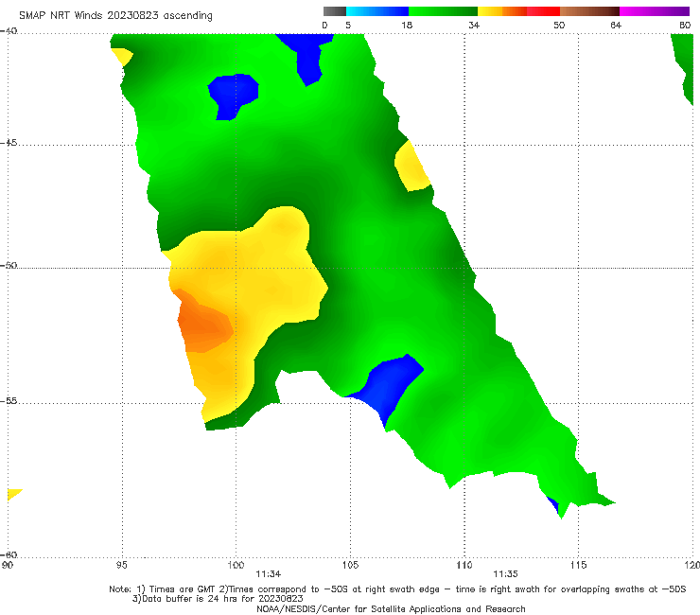Click the '-60' latitude axis label
This screenshot has width=700, height=615.
(9, 554)
